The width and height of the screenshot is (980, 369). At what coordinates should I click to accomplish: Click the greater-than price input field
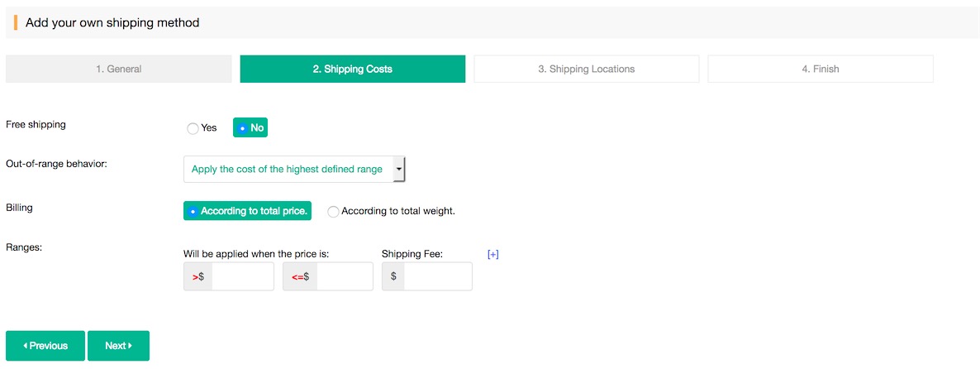[x=242, y=277]
